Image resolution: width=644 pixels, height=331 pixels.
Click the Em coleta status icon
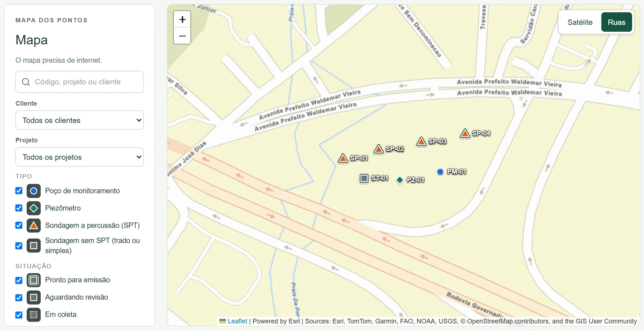pos(33,315)
